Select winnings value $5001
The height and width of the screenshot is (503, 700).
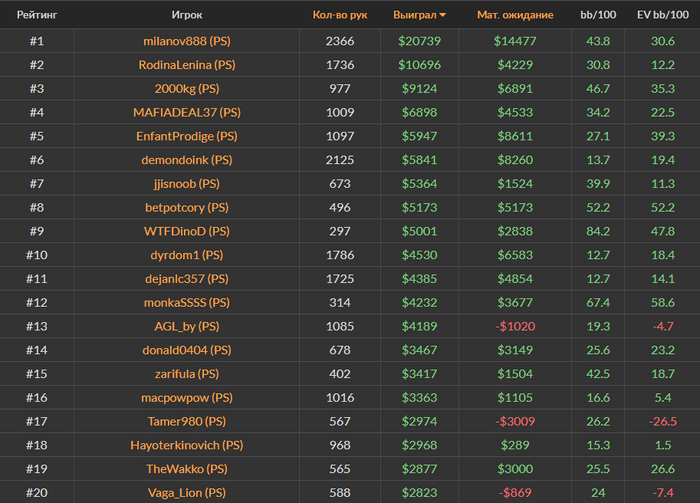pyautogui.click(x=419, y=231)
